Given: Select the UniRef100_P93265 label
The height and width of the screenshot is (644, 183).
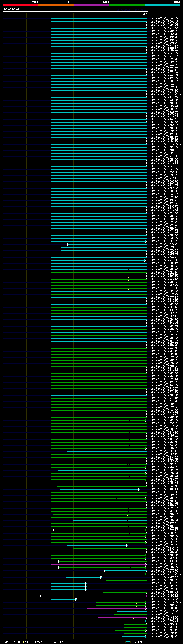Looking at the screenshot, I should click(164, 100).
